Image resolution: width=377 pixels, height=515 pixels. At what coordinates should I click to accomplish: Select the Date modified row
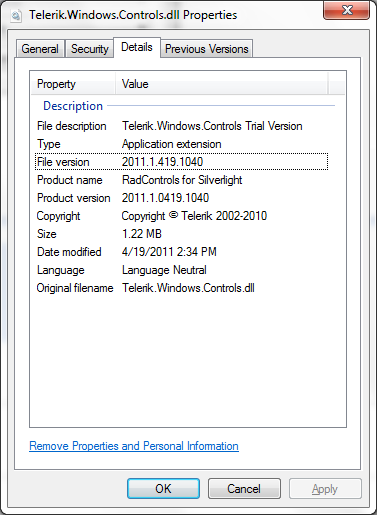[182, 252]
